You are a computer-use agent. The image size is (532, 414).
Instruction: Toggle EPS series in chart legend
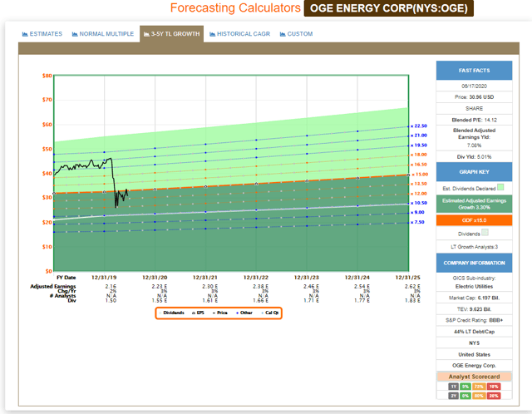tap(198, 313)
